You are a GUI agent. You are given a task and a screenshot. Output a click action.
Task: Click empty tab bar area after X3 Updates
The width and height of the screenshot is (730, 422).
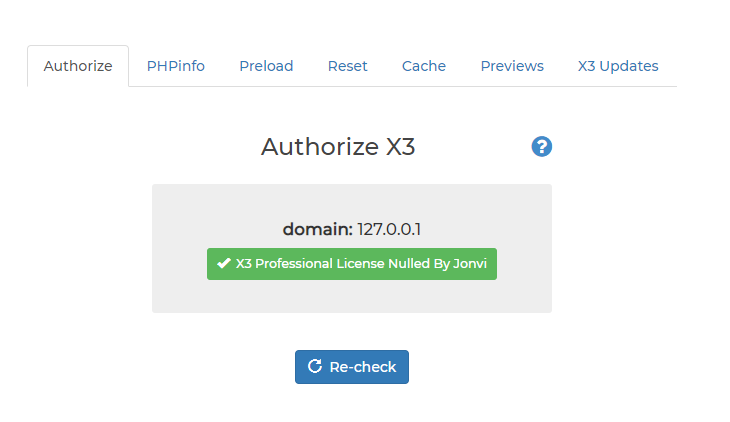click(x=702, y=66)
